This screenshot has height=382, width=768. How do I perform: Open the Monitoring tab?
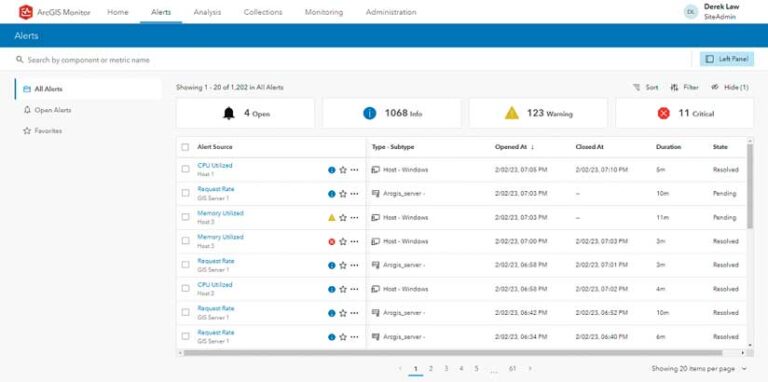pos(324,12)
